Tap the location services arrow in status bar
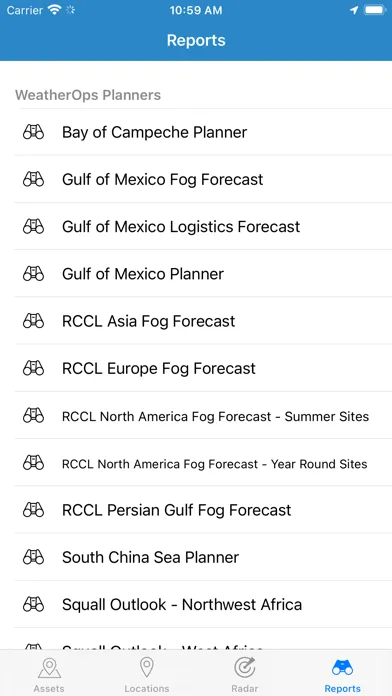 point(354,10)
